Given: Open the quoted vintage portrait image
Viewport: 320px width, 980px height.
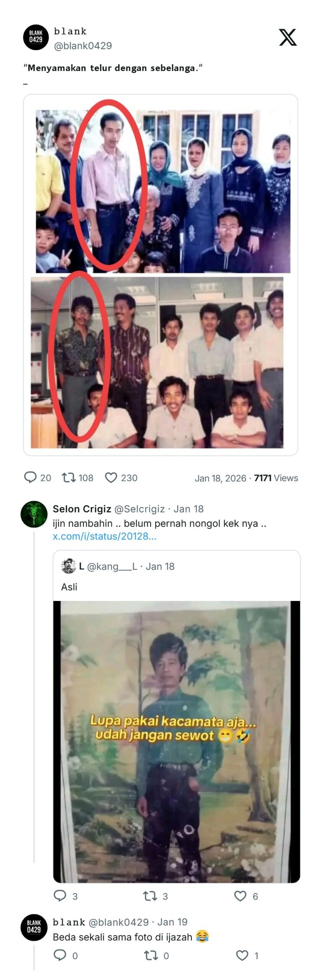Looking at the screenshot, I should pos(176,741).
